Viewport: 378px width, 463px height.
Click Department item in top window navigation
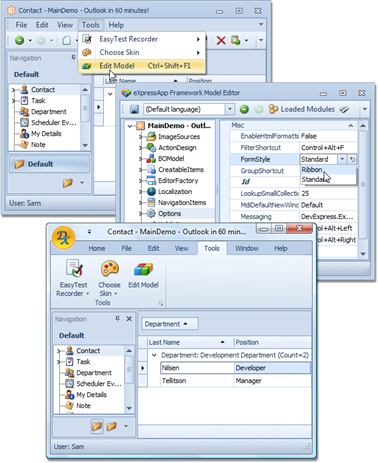coord(49,112)
